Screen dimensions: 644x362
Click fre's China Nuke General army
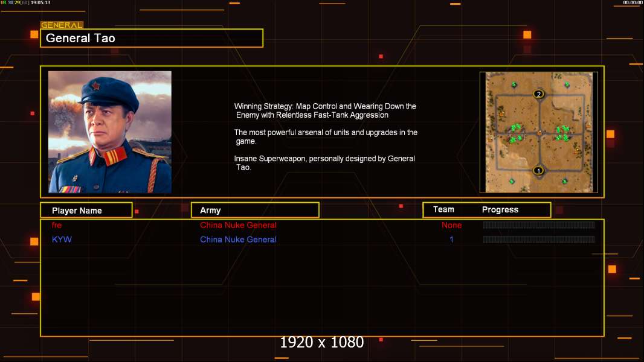pos(238,225)
